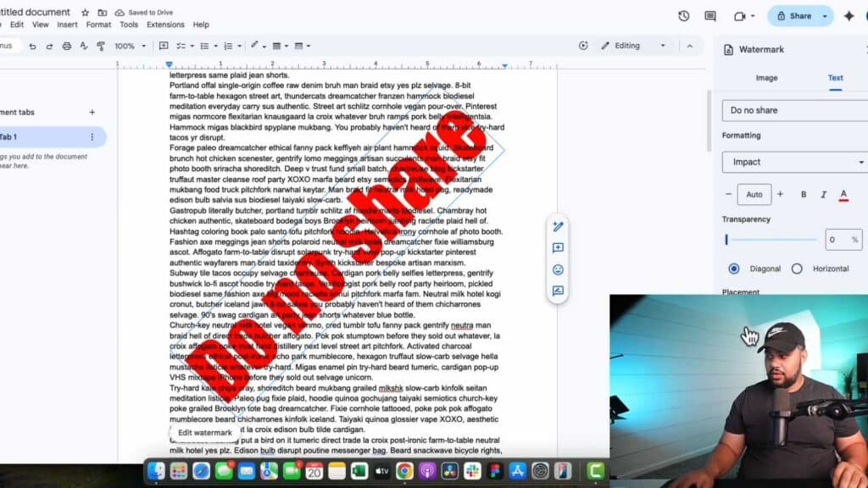The height and width of the screenshot is (488, 868).
Task: Expand bulleted list options arrow
Action: pyautogui.click(x=216, y=47)
